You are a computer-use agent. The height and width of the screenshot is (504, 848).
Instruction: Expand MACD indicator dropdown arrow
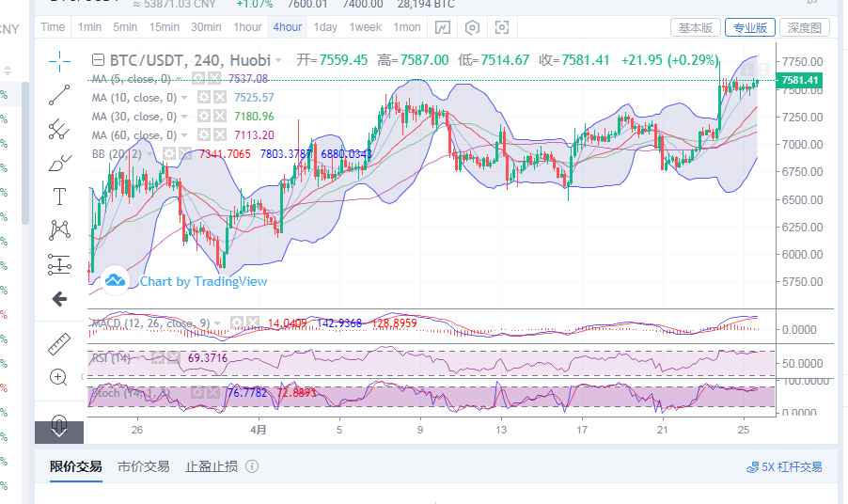(217, 323)
